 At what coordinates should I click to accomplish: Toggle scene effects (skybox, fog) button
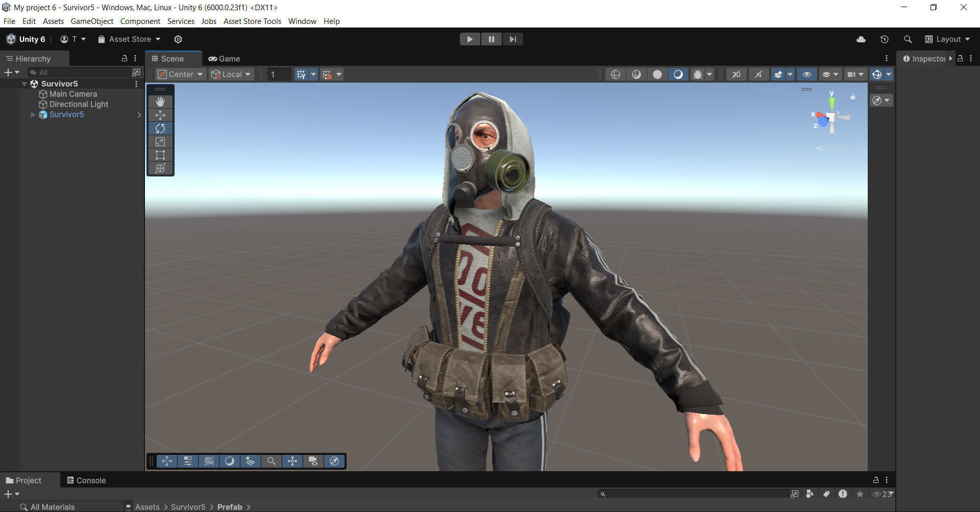tap(778, 74)
